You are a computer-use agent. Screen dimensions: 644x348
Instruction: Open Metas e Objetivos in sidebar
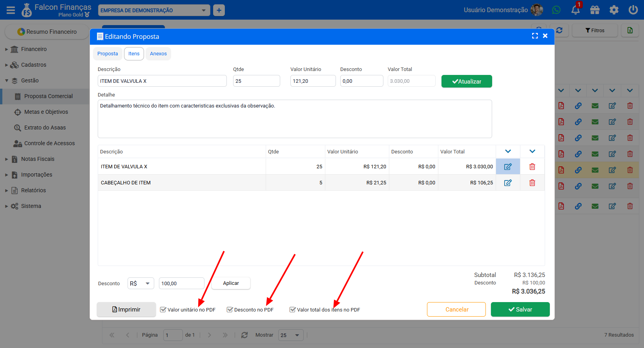[46, 112]
